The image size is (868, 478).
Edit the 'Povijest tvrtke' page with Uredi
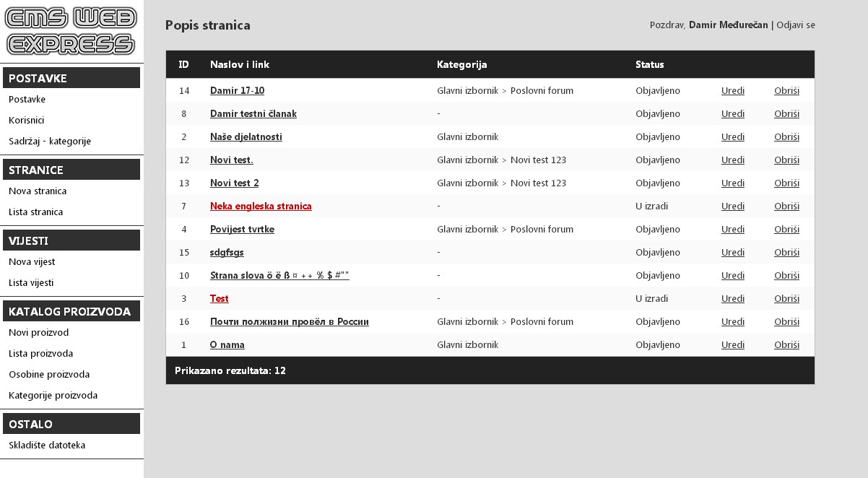tap(732, 229)
